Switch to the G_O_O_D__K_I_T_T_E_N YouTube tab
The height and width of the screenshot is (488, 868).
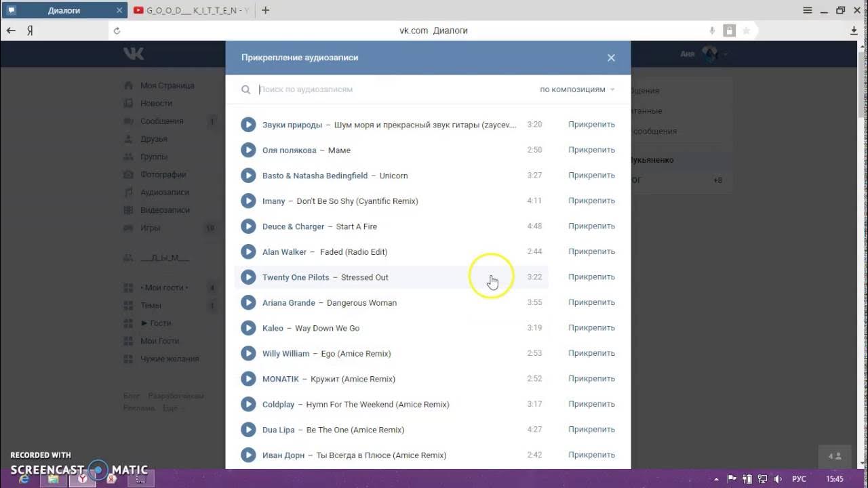point(192,10)
